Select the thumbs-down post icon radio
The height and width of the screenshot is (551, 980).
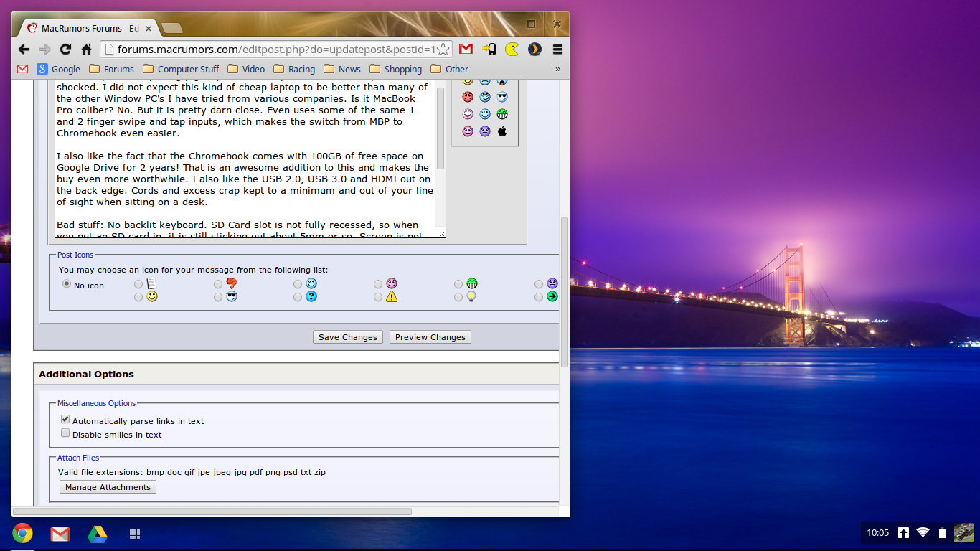(x=218, y=284)
